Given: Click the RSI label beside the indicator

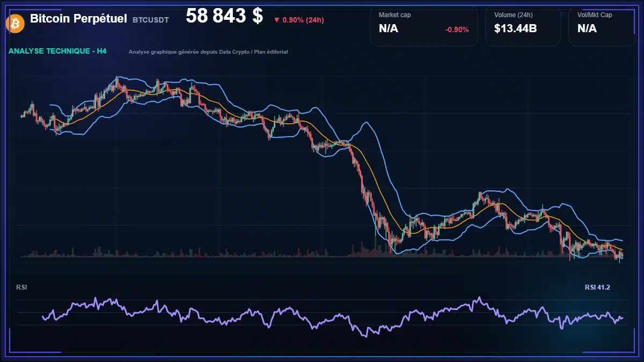Looking at the screenshot, I should [x=21, y=287].
